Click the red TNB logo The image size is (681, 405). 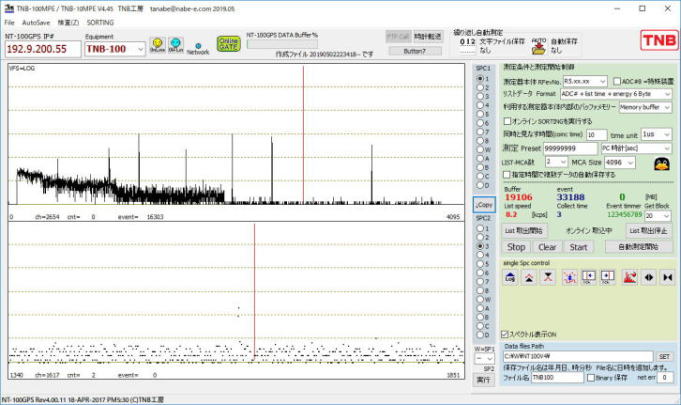point(659,40)
